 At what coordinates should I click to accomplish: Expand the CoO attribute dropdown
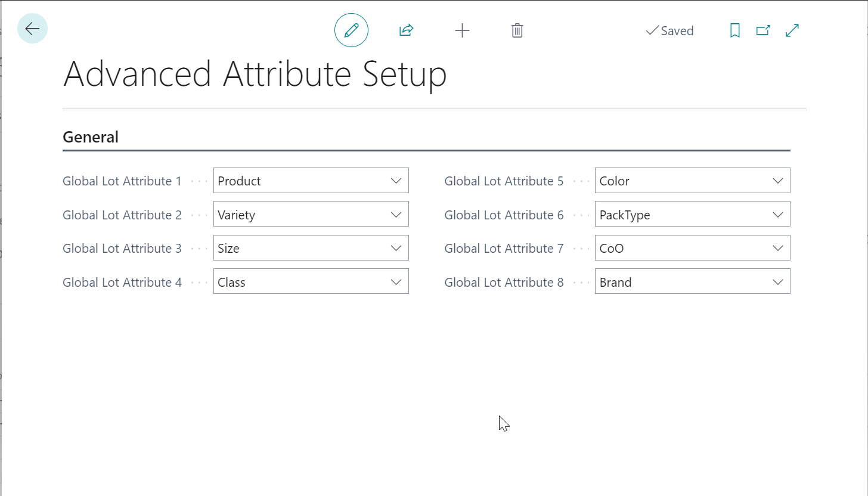[777, 248]
